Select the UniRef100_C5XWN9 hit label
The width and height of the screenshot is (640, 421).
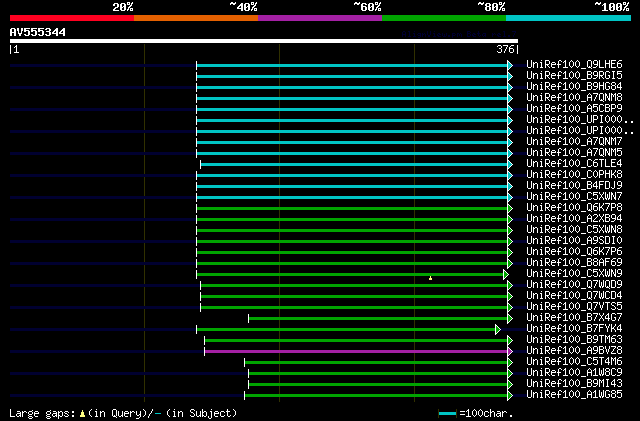coord(574,274)
